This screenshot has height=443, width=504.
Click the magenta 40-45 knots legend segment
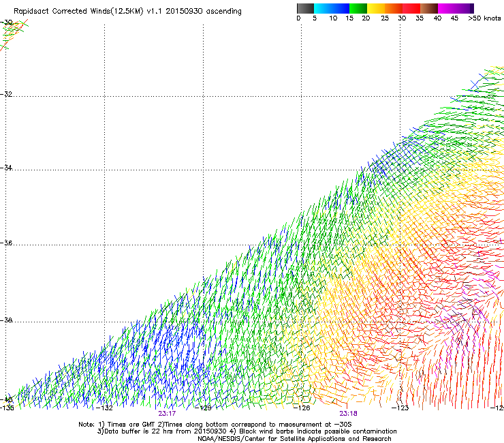pos(447,8)
